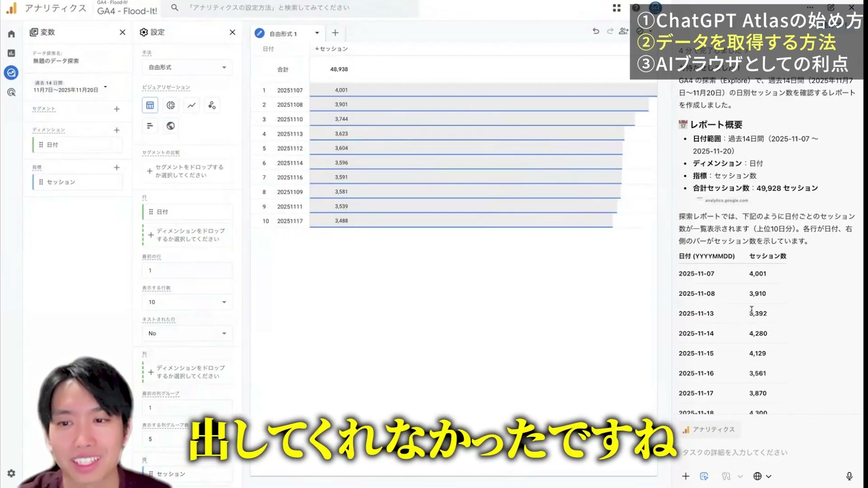Image resolution: width=868 pixels, height=488 pixels.
Task: Click table cell 20251113
Action: (290, 134)
